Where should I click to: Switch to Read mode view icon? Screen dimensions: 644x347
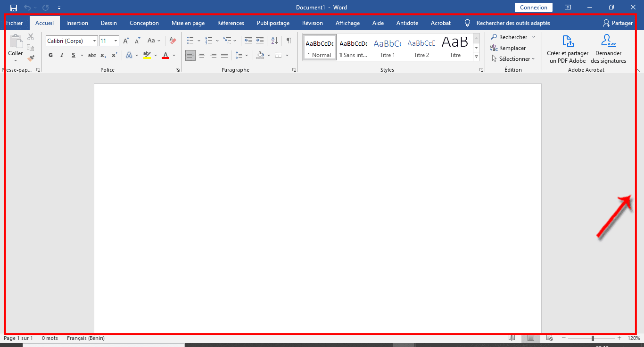click(512, 338)
